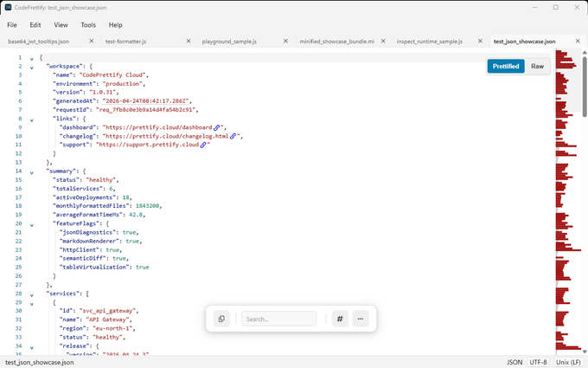Viewport: 588px width, 368px height.
Task: Collapse the summary object on line 14
Action: point(32,172)
